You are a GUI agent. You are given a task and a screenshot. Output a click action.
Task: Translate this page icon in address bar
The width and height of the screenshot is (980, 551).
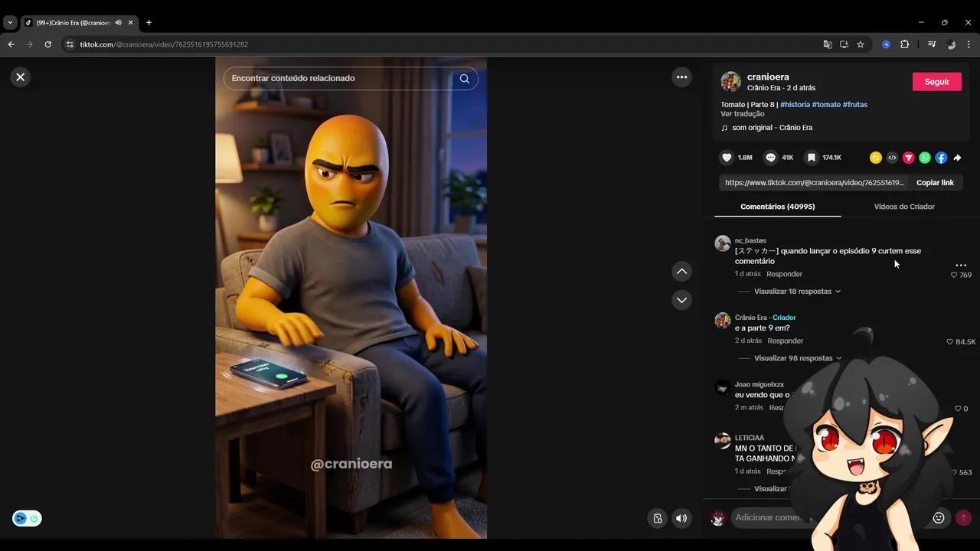click(x=828, y=44)
